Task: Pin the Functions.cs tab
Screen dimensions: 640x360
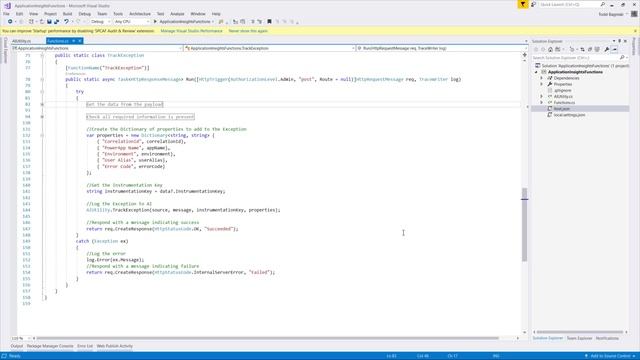Action: (x=73, y=41)
